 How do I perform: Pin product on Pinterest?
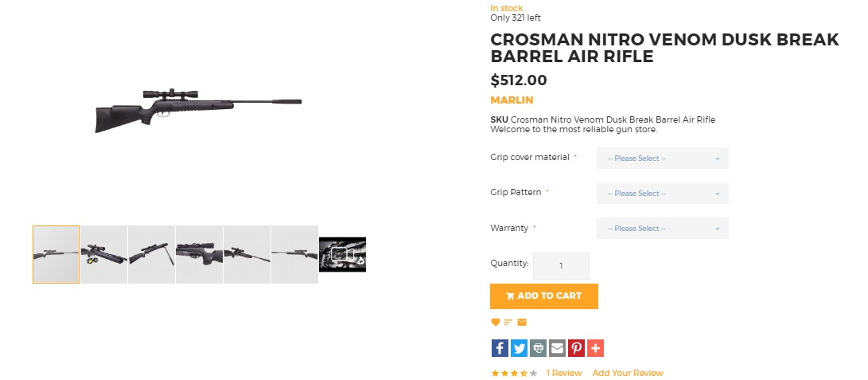(576, 348)
